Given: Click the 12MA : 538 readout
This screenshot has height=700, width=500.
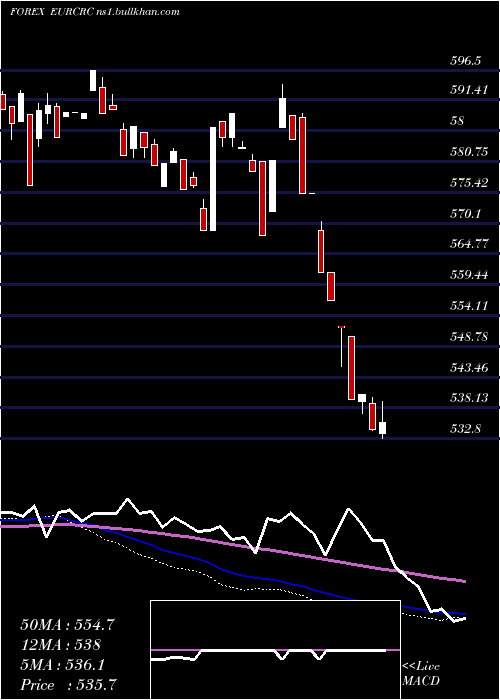Looking at the screenshot, I should pos(60,645).
